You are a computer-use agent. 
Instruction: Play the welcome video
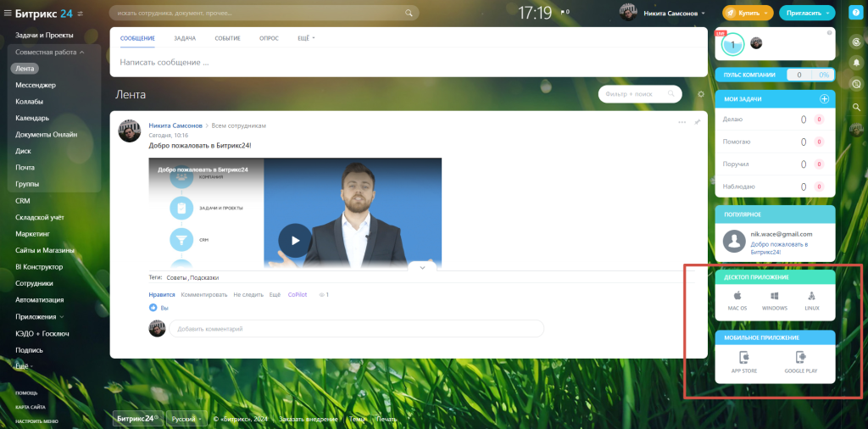coord(295,240)
